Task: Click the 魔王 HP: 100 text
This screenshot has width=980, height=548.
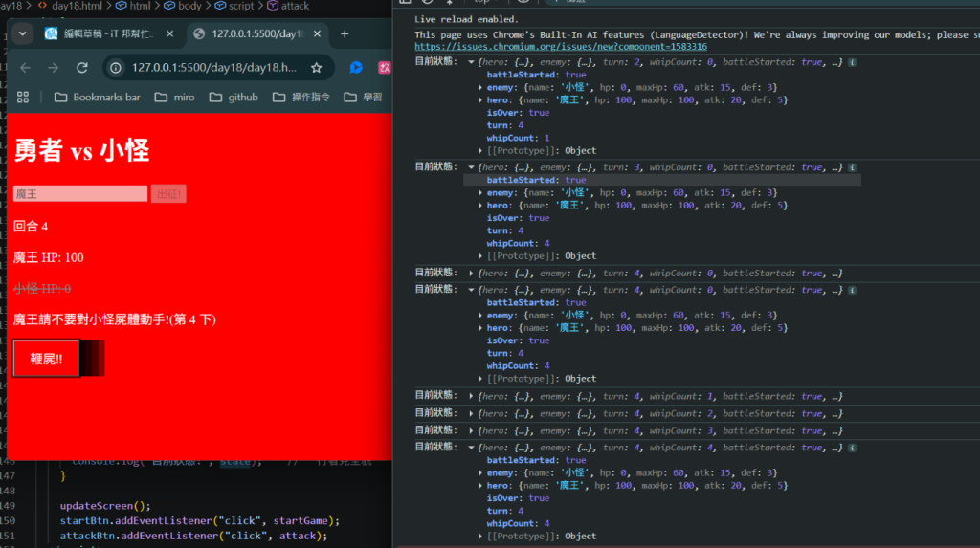Action: pyautogui.click(x=48, y=257)
